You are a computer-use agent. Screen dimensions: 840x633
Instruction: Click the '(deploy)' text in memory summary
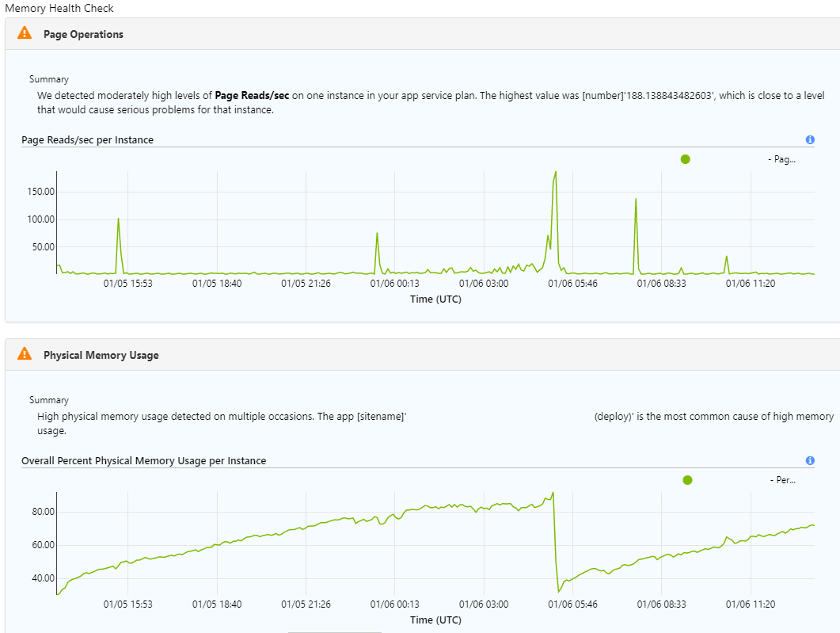pyautogui.click(x=613, y=417)
